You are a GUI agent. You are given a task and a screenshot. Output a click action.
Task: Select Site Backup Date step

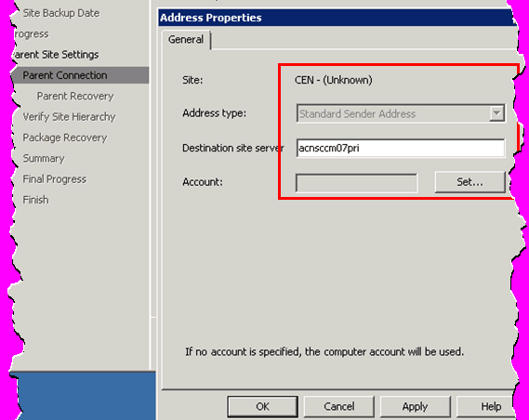click(61, 13)
